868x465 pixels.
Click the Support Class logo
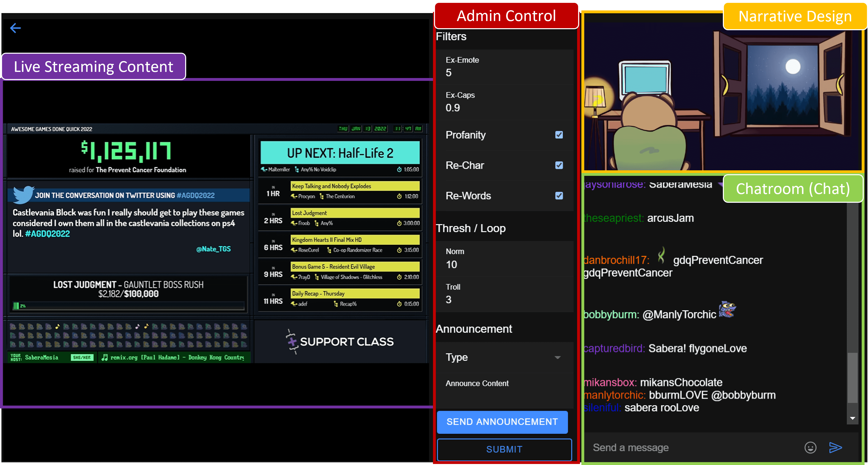coord(340,342)
